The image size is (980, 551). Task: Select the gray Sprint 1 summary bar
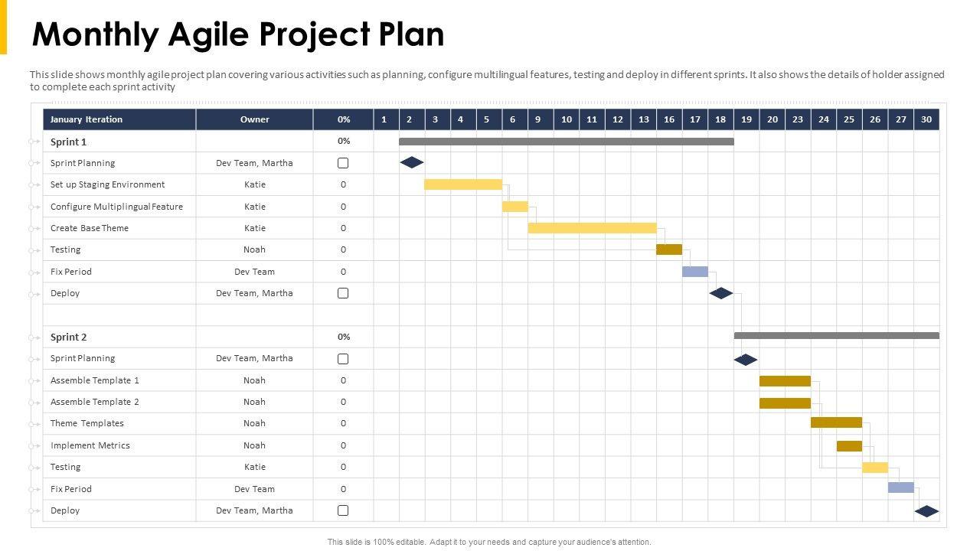[566, 142]
